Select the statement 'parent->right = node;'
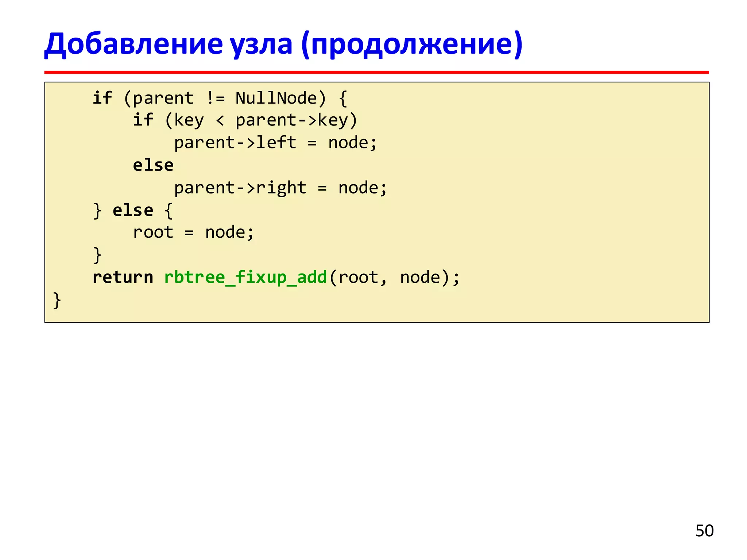747x560 pixels. click(x=281, y=188)
